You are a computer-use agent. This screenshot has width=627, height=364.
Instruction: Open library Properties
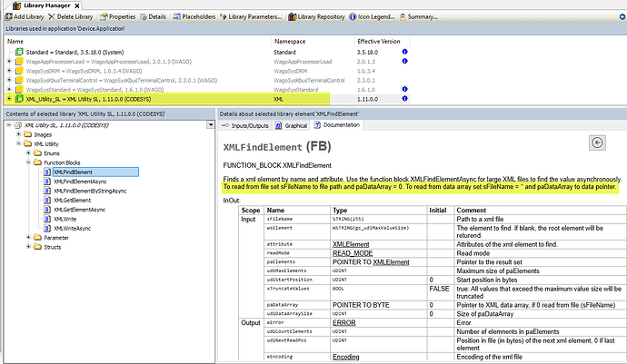(x=118, y=16)
